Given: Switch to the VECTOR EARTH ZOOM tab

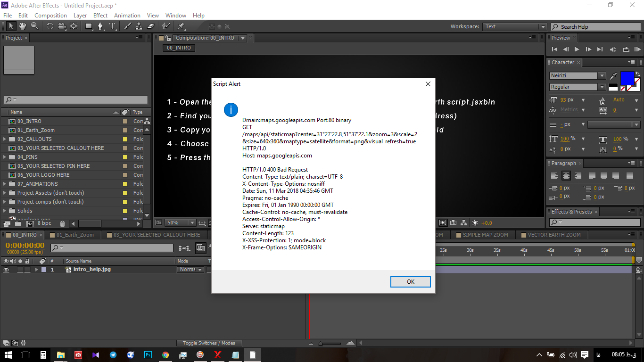Looking at the screenshot, I should (554, 235).
